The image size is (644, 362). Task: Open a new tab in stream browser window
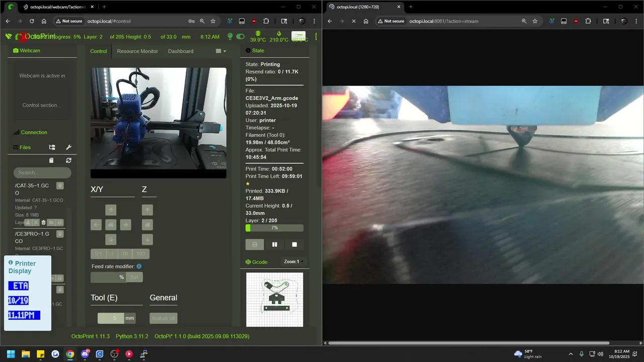[411, 7]
